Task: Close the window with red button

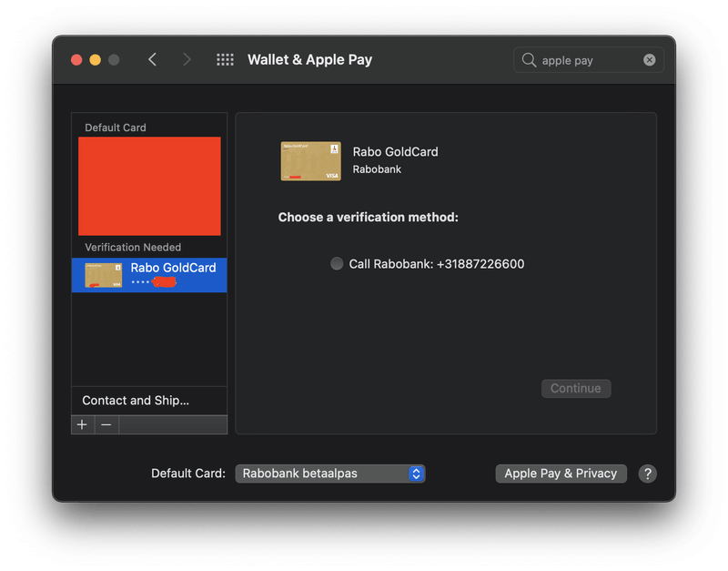Action: point(76,60)
